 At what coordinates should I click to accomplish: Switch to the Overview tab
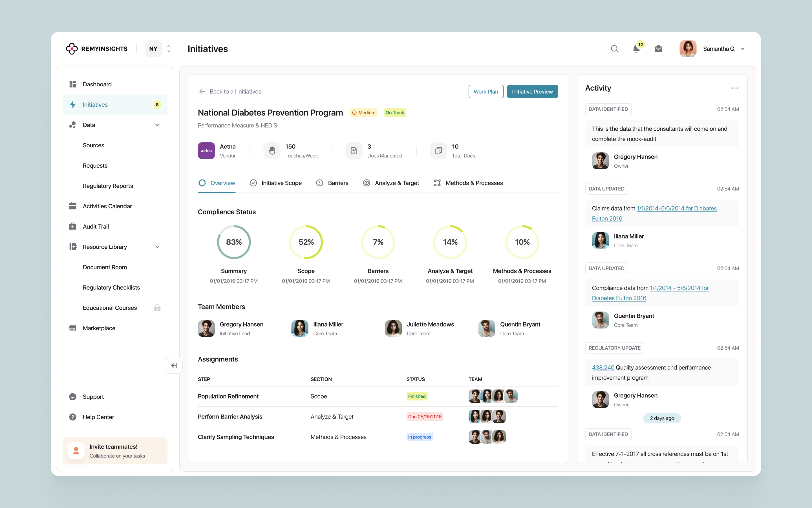pos(217,183)
